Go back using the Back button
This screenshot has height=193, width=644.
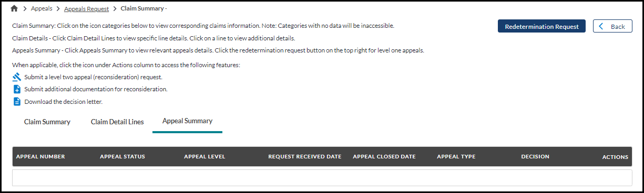(x=612, y=27)
